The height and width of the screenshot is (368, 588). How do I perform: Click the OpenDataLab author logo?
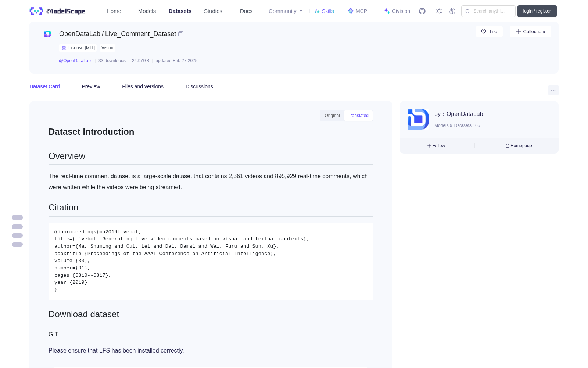(x=418, y=119)
